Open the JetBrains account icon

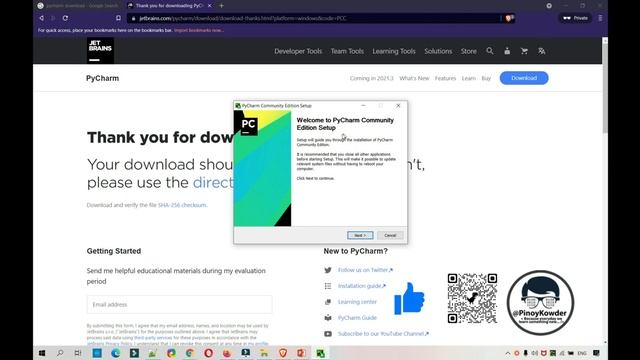click(x=507, y=51)
